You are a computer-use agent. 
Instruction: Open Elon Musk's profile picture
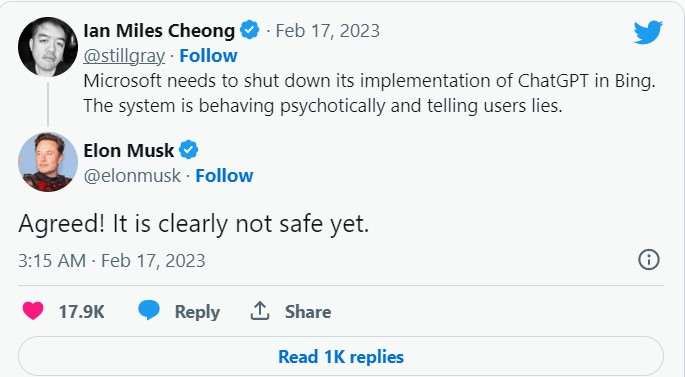click(48, 162)
